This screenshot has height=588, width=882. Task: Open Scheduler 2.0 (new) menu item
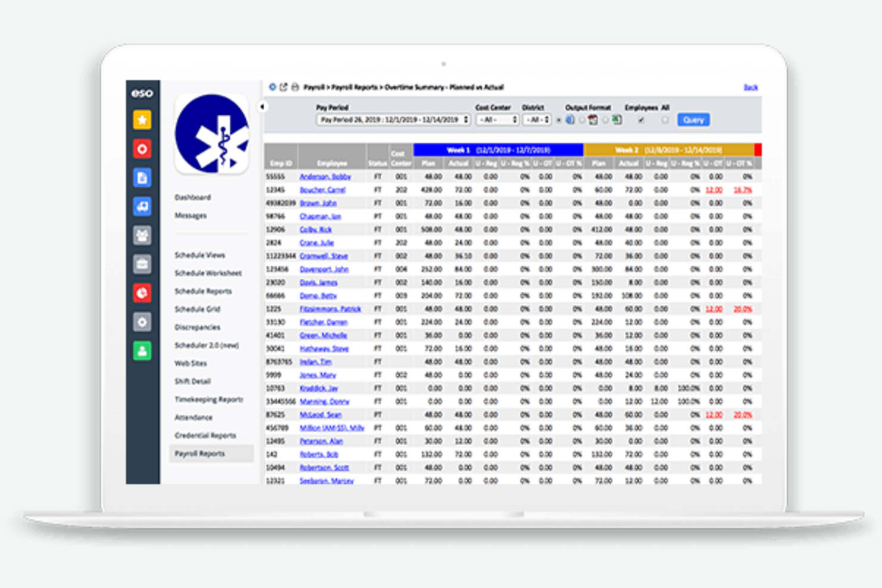pyautogui.click(x=207, y=346)
